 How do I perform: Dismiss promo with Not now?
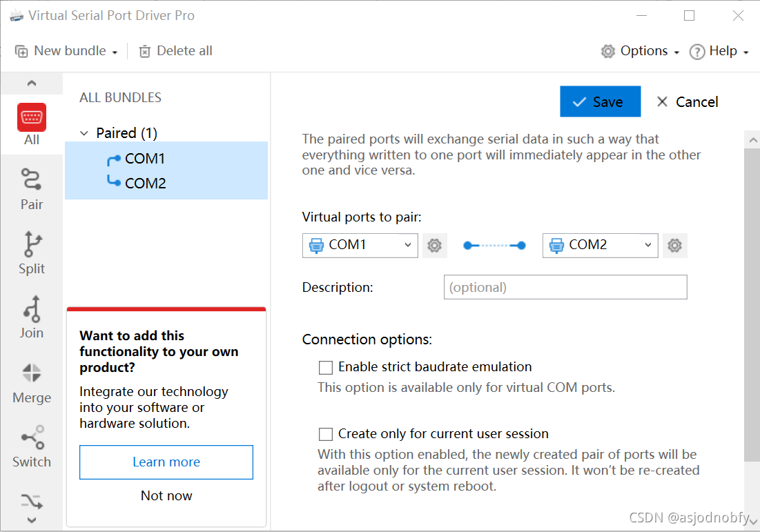click(x=166, y=495)
